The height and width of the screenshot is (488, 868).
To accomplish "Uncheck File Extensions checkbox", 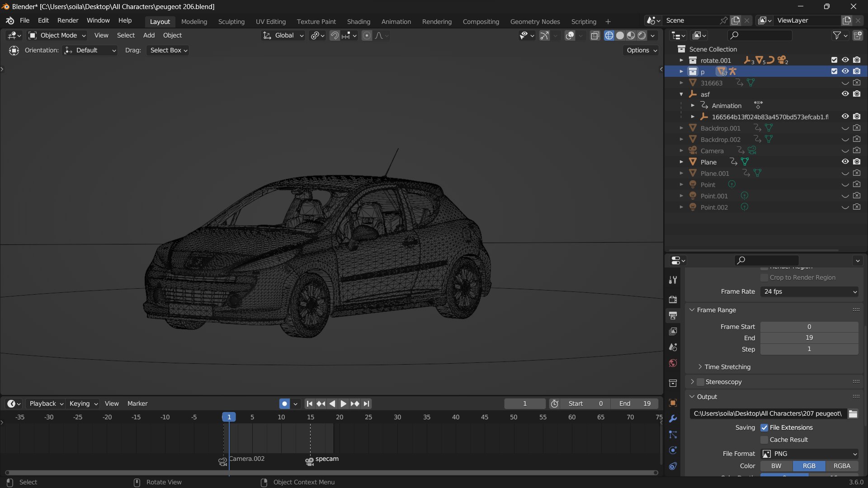I will coord(764,427).
